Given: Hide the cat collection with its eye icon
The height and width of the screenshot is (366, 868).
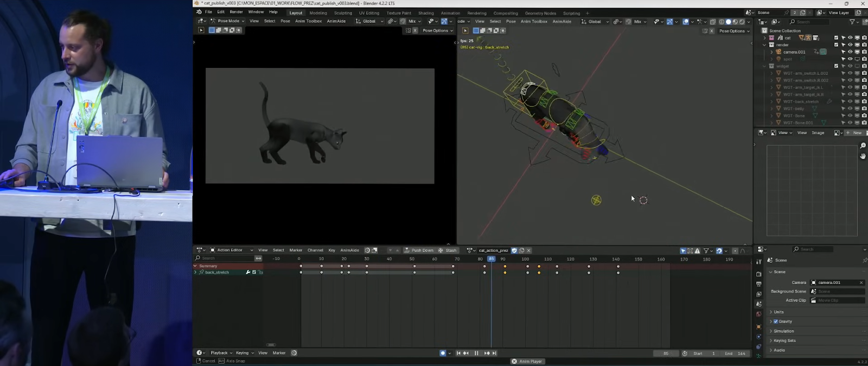Looking at the screenshot, I should coord(850,38).
